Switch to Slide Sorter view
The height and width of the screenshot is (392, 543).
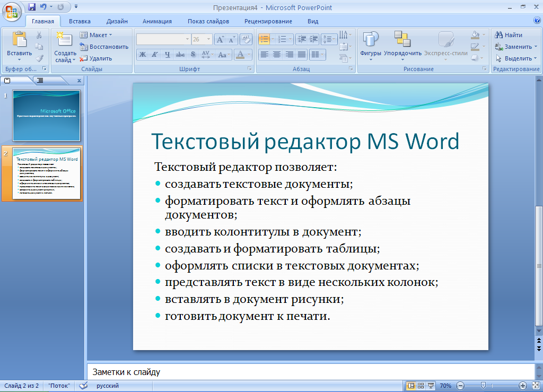[x=421, y=386]
